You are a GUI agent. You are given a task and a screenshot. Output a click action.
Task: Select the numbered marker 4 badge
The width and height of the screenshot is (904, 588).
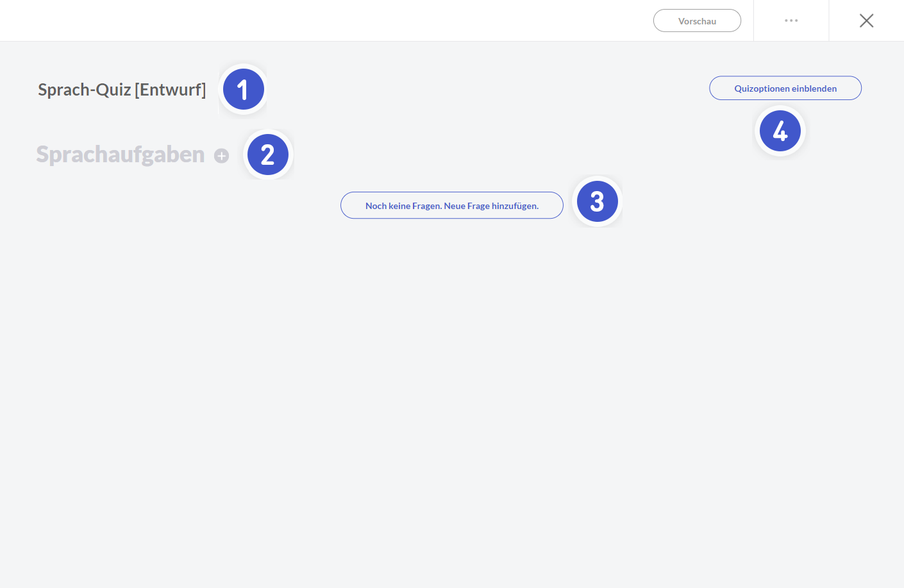coord(780,131)
